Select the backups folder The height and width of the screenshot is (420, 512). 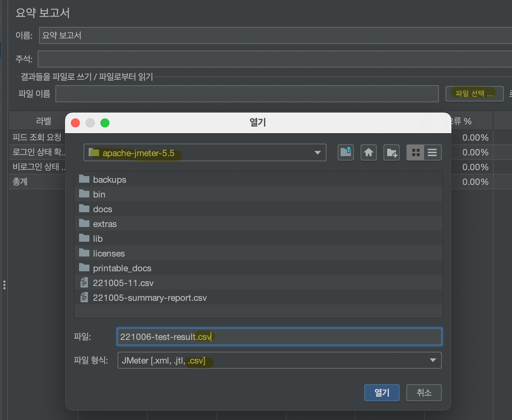pyautogui.click(x=259, y=179)
